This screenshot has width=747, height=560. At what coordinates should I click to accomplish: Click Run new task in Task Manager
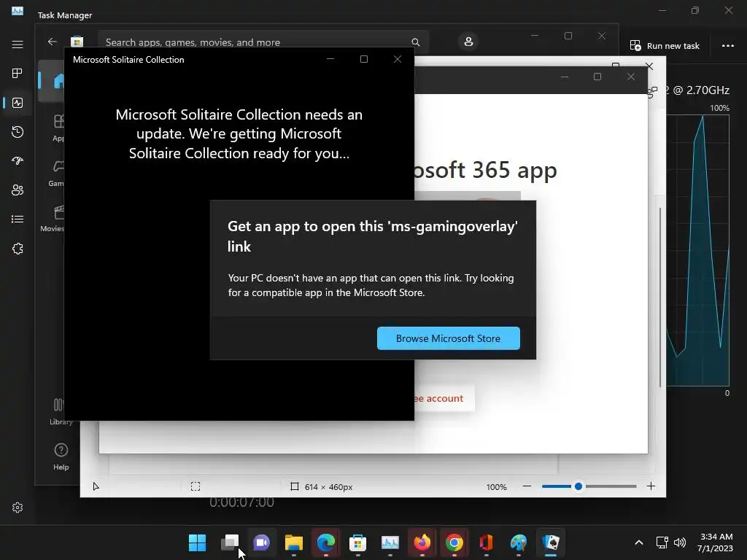click(665, 46)
